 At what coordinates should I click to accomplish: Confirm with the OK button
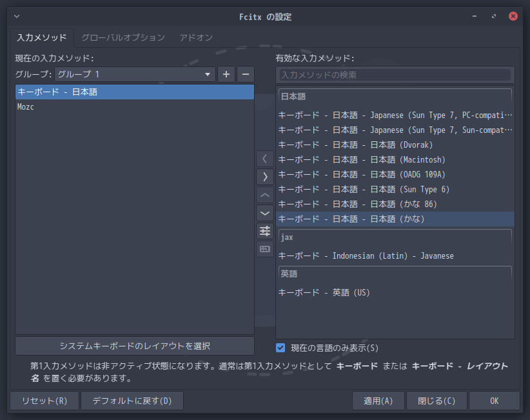tap(495, 401)
